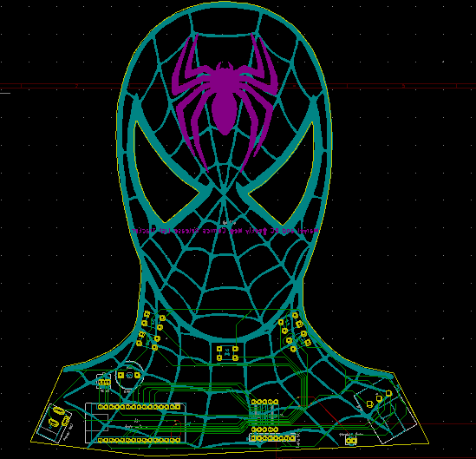Screen dimensions: 476x459
Task: Select the first pin of the module's bottom pin row
Action: [x=101, y=440]
